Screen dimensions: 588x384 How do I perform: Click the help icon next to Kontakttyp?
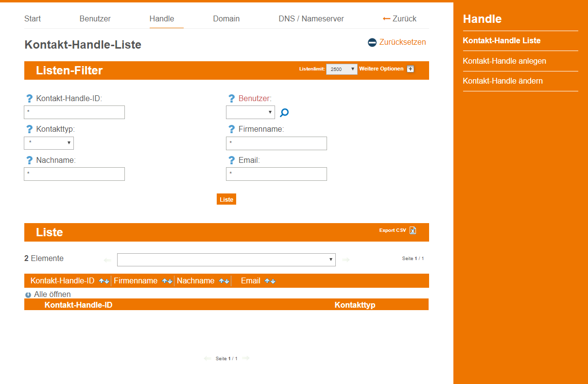29,129
